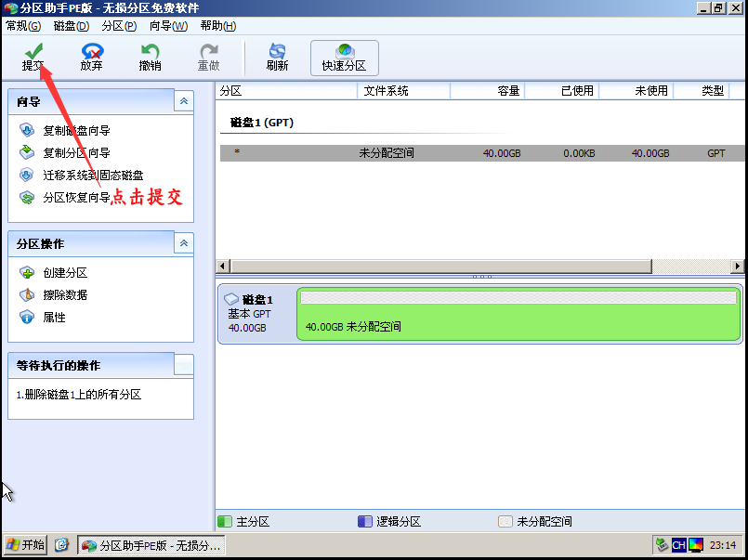Image resolution: width=748 pixels, height=560 pixels.
Task: Toggle the 等待执行的操作 panel header button
Action: pos(184,365)
